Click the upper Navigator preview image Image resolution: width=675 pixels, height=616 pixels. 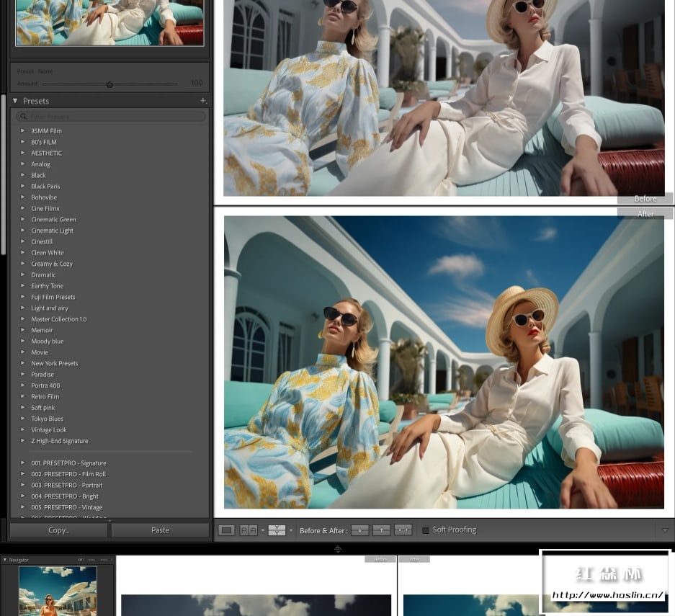point(109,23)
